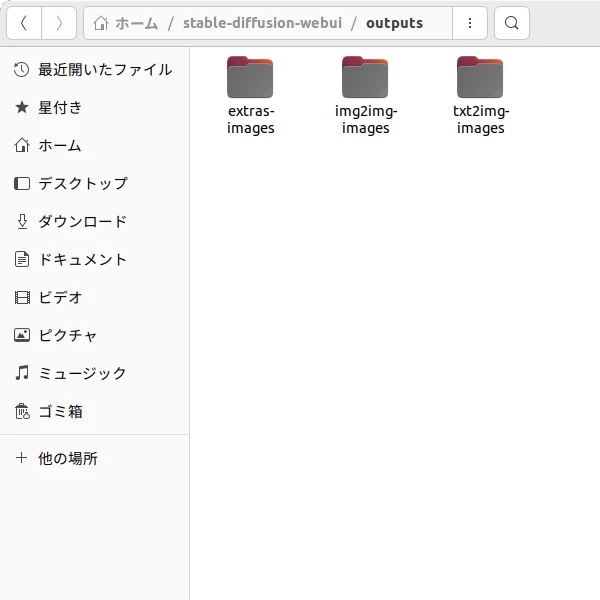Click the document icon beside ドキュメント

(x=22, y=259)
